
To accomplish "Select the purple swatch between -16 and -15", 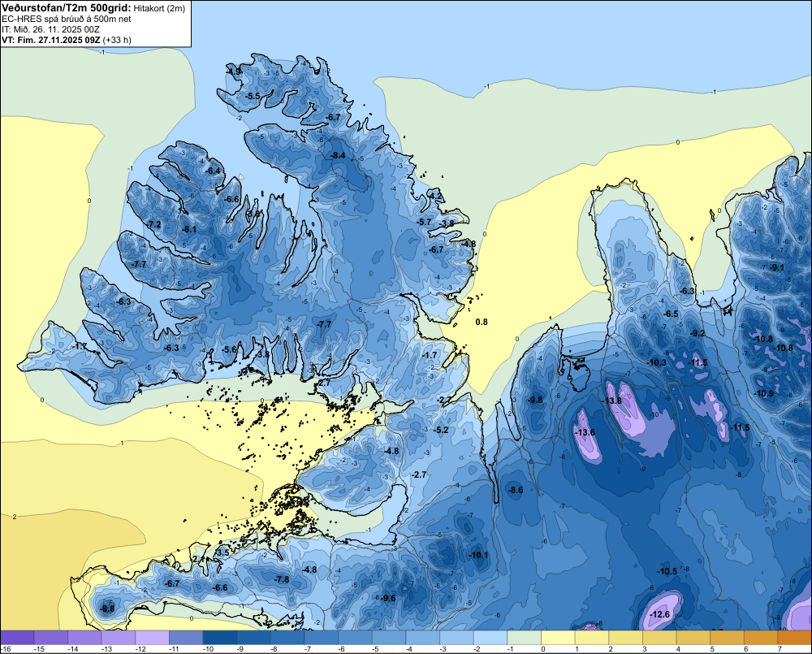I will (17, 638).
